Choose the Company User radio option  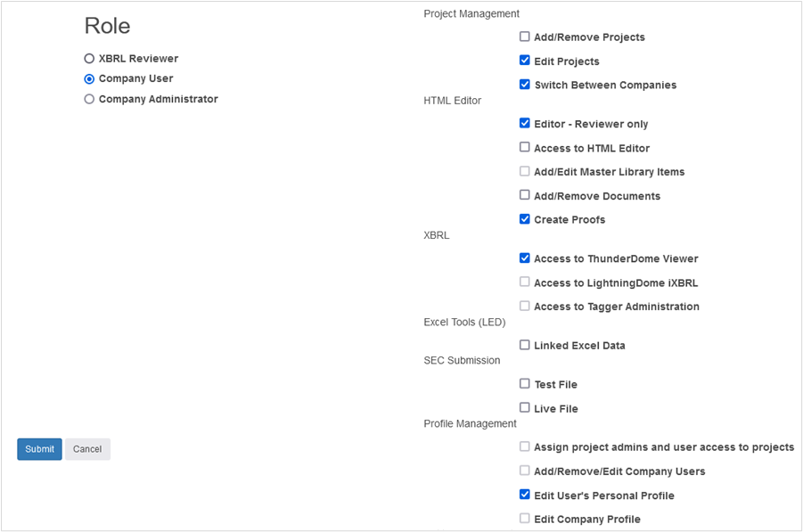(x=89, y=79)
